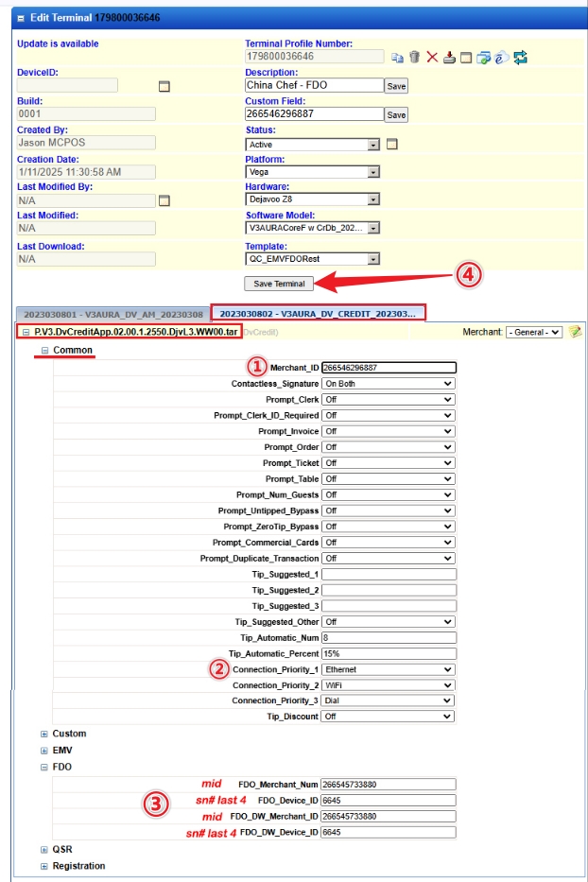Click the edit note icon beside Merchant dropdown
The height and width of the screenshot is (882, 588).
pyautogui.click(x=574, y=332)
